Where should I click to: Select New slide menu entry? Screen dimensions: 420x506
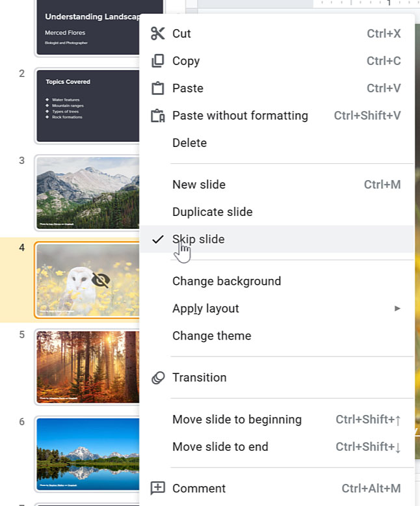tap(199, 185)
